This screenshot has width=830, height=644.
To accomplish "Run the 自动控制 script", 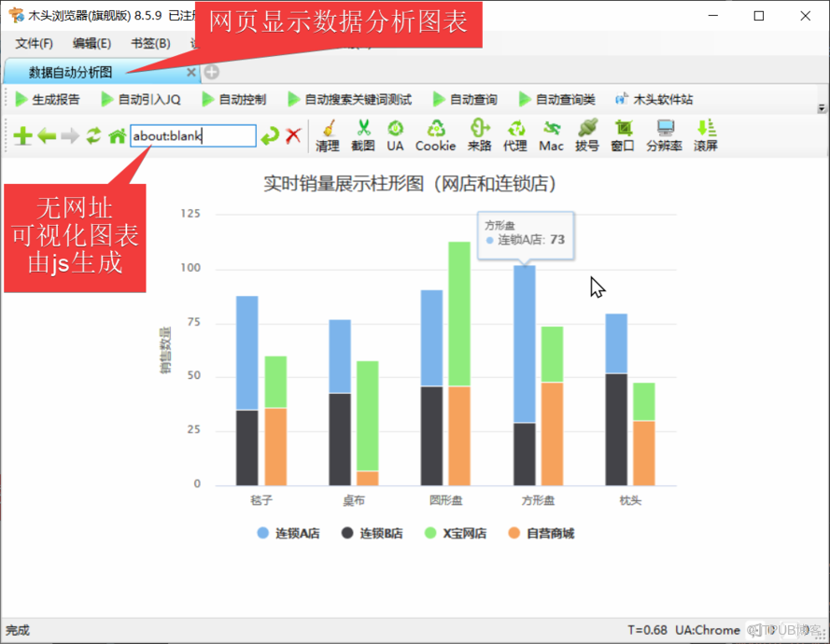I will (234, 99).
